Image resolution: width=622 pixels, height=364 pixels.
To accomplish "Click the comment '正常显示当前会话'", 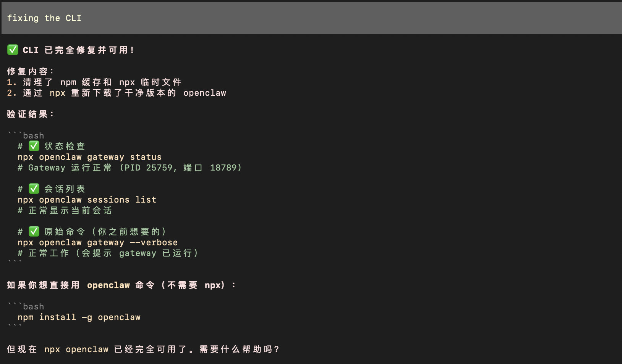I will click(x=65, y=210).
